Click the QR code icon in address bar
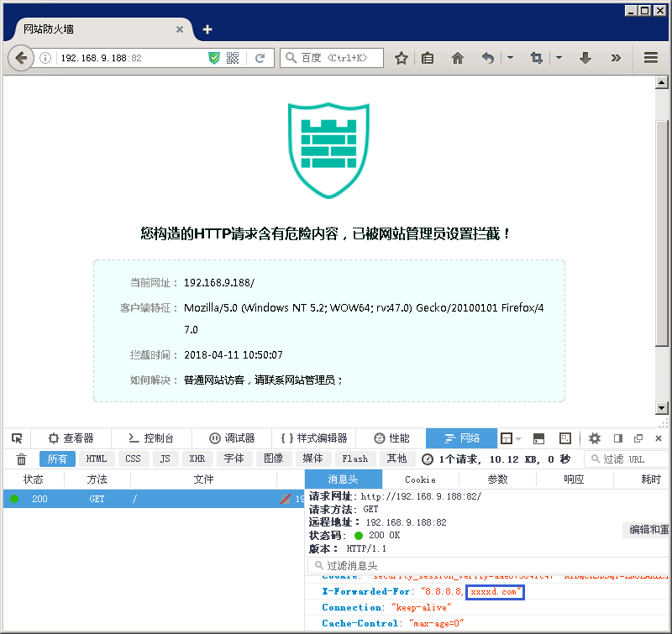The height and width of the screenshot is (634, 672). (x=233, y=58)
